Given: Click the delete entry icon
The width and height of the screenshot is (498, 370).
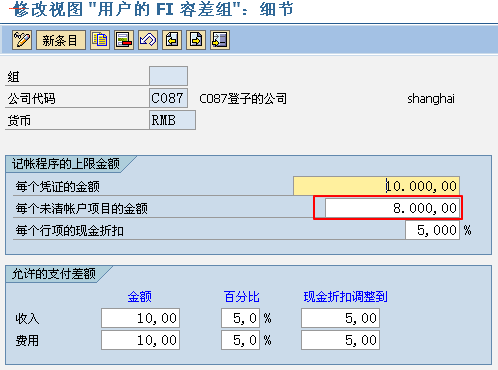Looking at the screenshot, I should point(124,40).
